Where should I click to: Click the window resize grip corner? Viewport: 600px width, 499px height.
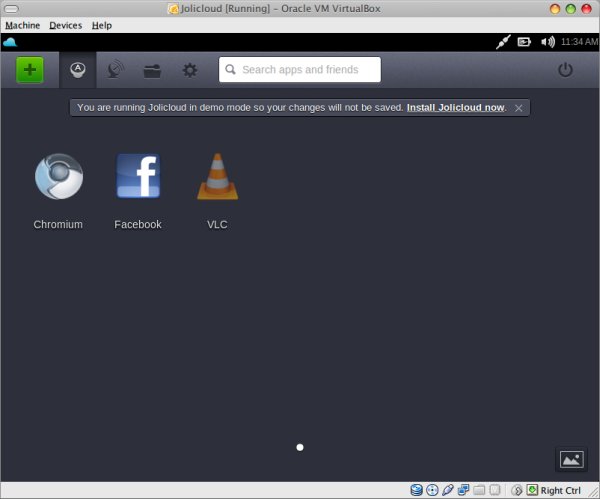tap(594, 493)
